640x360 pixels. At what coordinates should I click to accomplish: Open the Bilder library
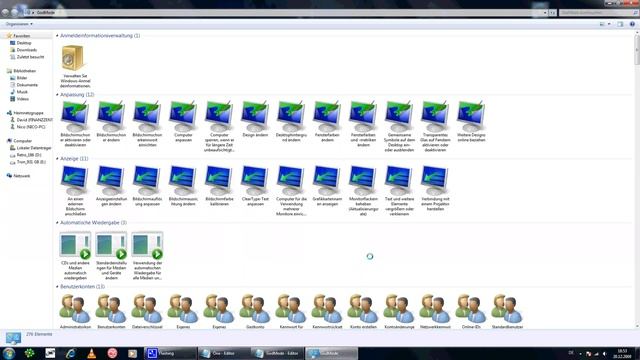click(22, 78)
